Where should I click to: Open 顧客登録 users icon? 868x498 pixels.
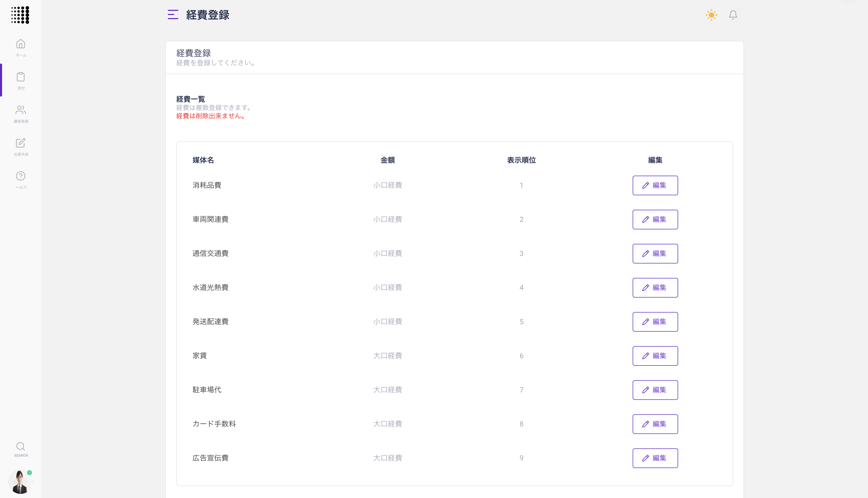(x=20, y=110)
